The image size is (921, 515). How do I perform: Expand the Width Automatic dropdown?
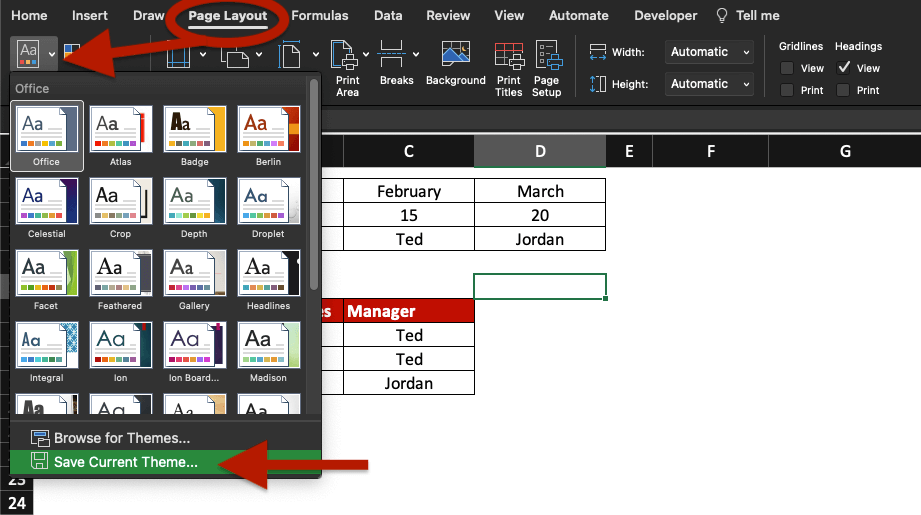coord(710,52)
